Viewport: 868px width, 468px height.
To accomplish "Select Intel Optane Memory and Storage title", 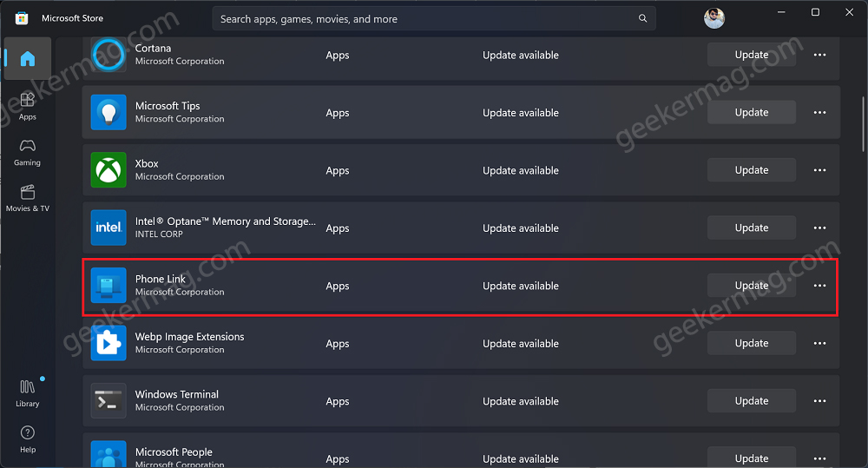I will tap(226, 221).
